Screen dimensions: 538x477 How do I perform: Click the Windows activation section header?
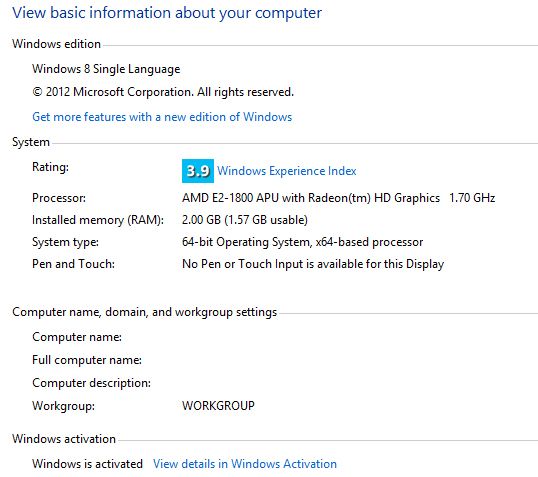click(x=64, y=439)
